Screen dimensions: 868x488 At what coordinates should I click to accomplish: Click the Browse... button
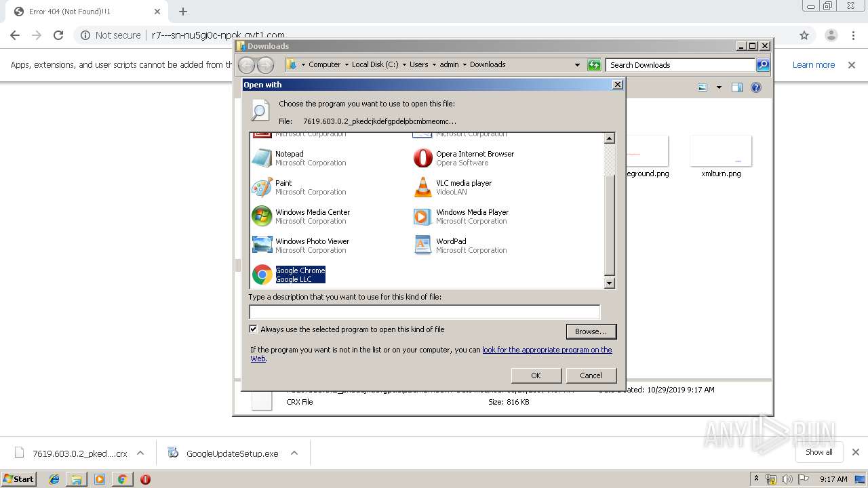click(x=591, y=331)
